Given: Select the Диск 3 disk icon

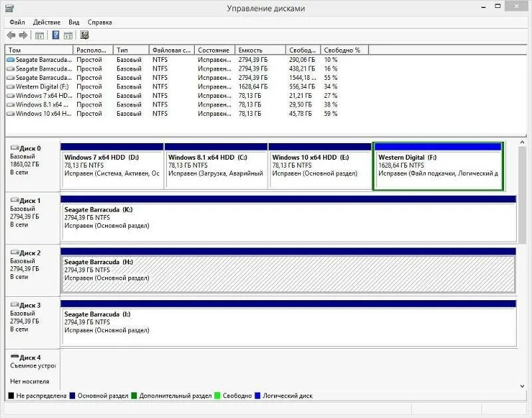Looking at the screenshot, I should [x=15, y=305].
